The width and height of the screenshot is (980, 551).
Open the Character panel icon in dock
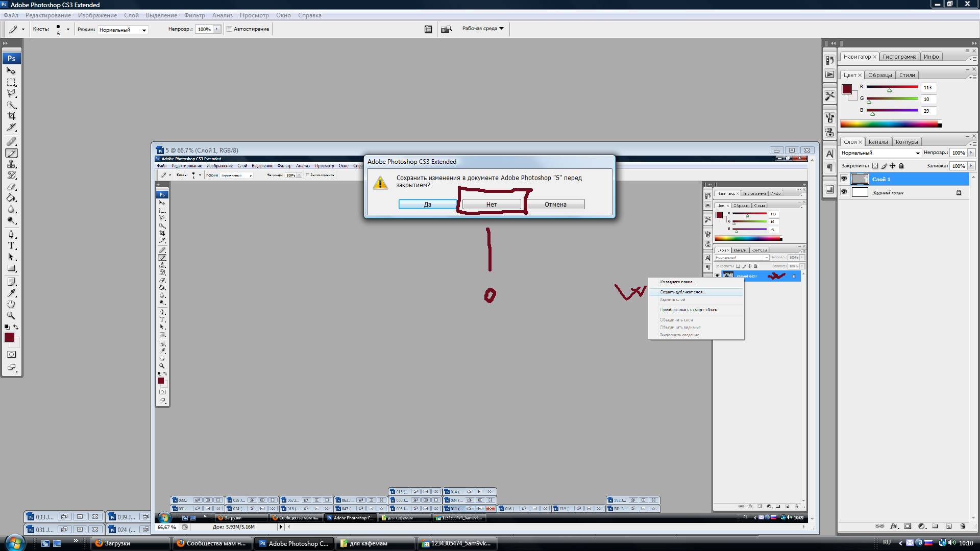point(829,154)
